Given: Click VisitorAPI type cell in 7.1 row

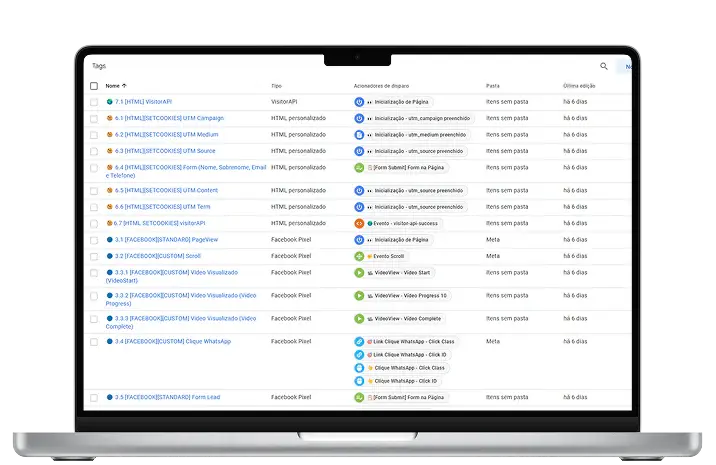Looking at the screenshot, I should tap(284, 102).
